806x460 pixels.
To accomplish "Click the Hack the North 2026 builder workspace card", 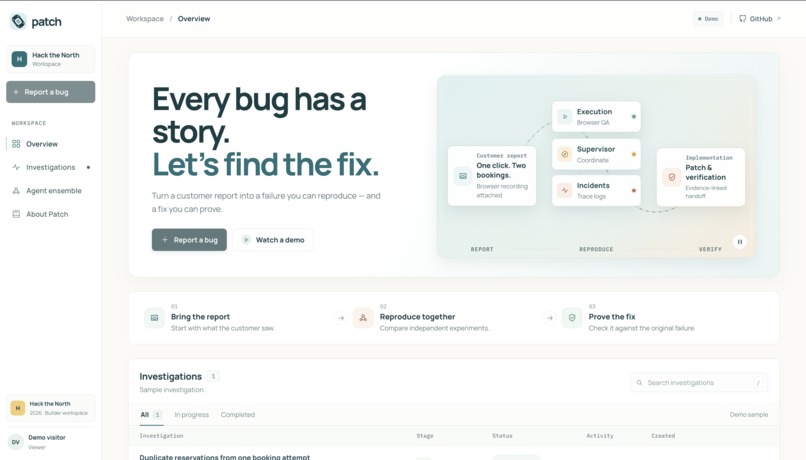I will 50,408.
